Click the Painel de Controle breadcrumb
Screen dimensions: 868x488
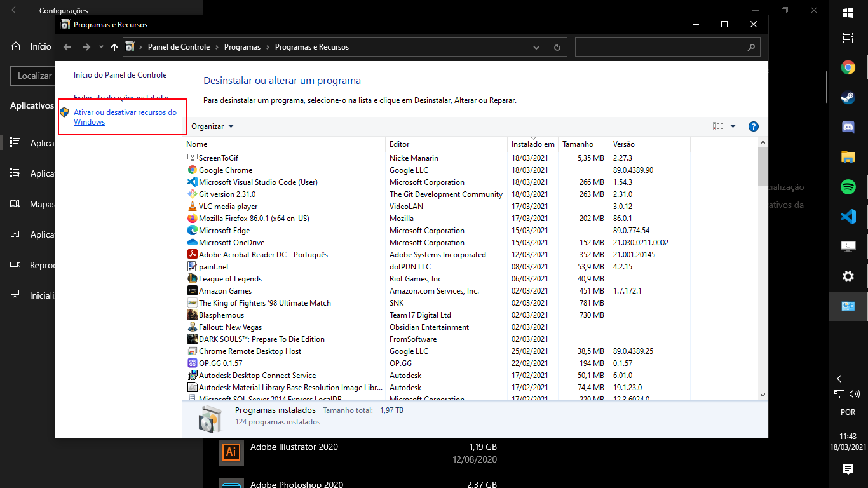(x=179, y=47)
